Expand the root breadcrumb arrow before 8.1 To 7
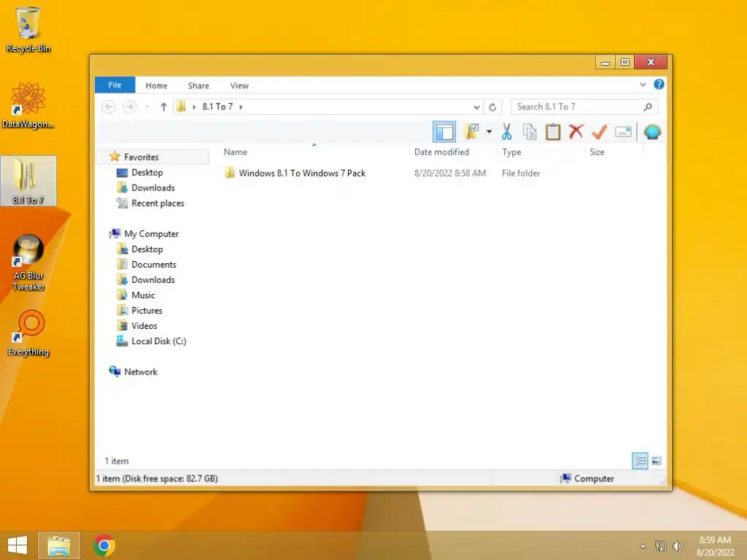Viewport: 747px width, 560px height. point(194,107)
